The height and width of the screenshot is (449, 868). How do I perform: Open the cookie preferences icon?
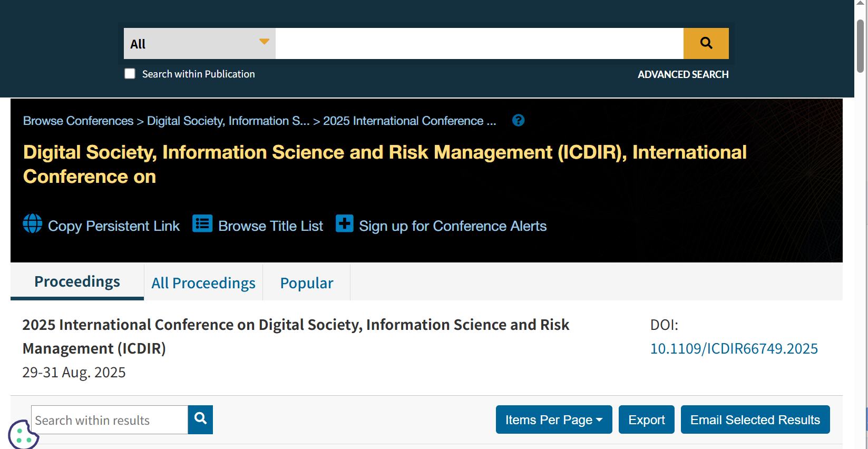coord(22,435)
